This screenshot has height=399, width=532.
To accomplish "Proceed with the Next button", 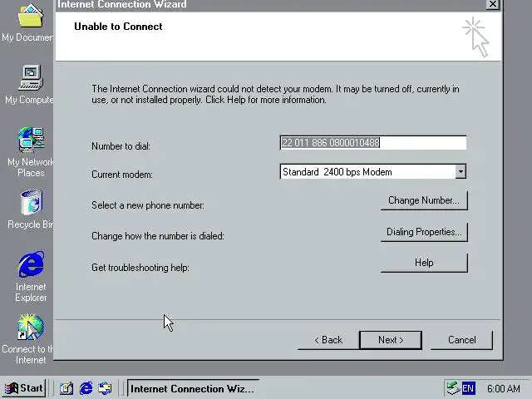I will click(x=391, y=340).
